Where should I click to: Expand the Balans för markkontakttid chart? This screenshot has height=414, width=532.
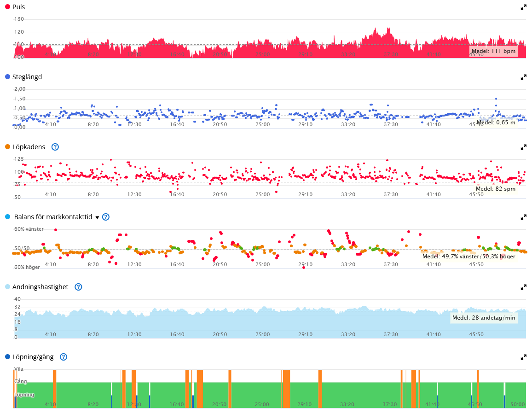point(524,217)
